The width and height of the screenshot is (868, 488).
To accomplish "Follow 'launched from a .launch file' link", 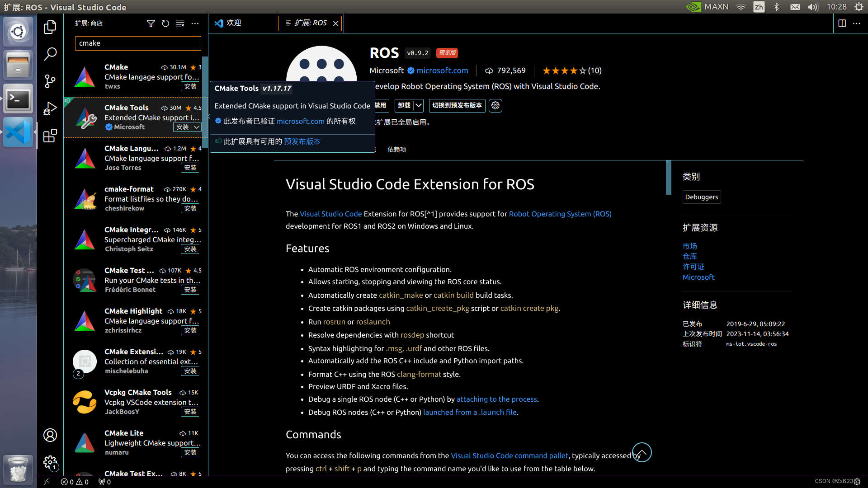I will pyautogui.click(x=470, y=412).
